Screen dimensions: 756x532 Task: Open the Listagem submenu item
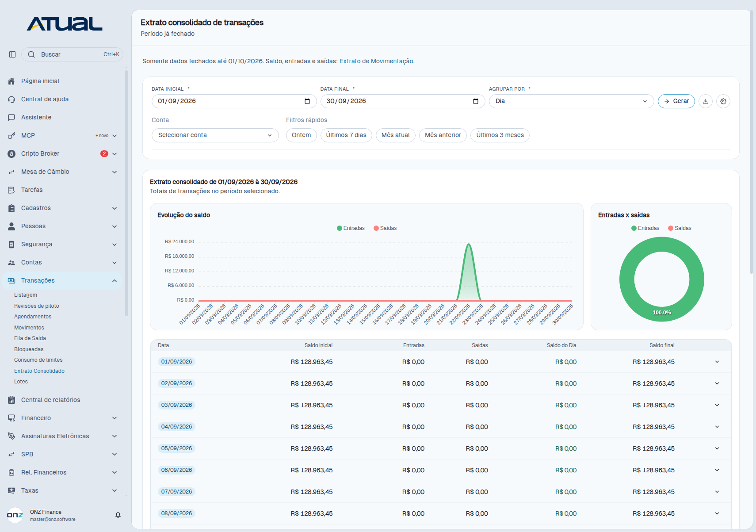pos(26,295)
